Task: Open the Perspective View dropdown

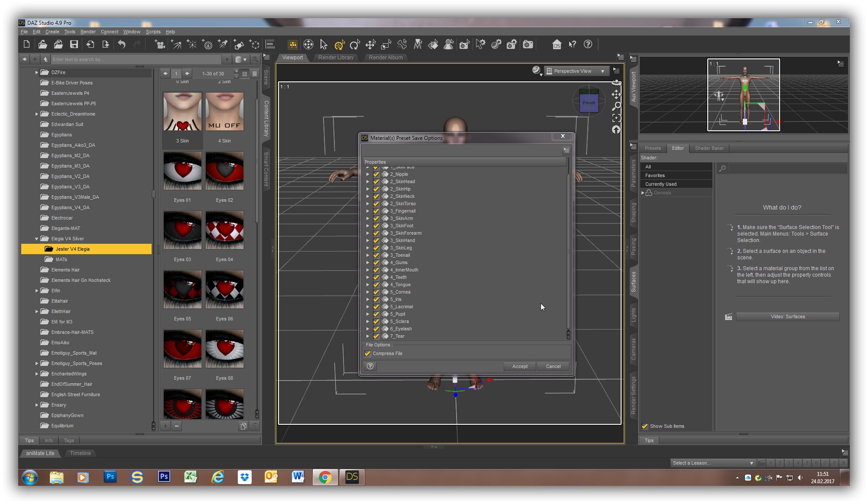Action: pyautogui.click(x=576, y=71)
